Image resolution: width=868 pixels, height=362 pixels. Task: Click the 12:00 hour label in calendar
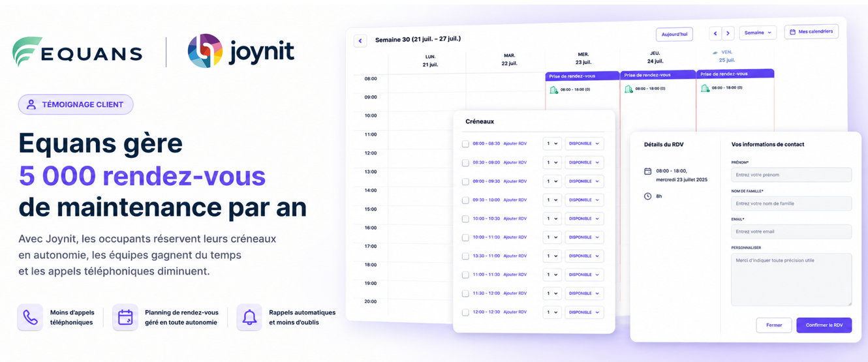point(371,153)
